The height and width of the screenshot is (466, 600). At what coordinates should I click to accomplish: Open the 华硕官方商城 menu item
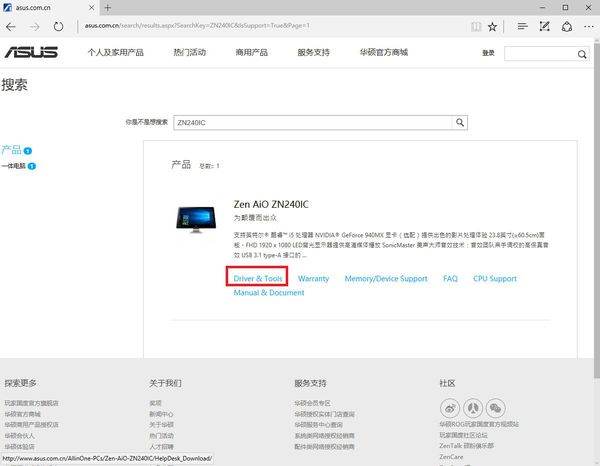click(380, 52)
